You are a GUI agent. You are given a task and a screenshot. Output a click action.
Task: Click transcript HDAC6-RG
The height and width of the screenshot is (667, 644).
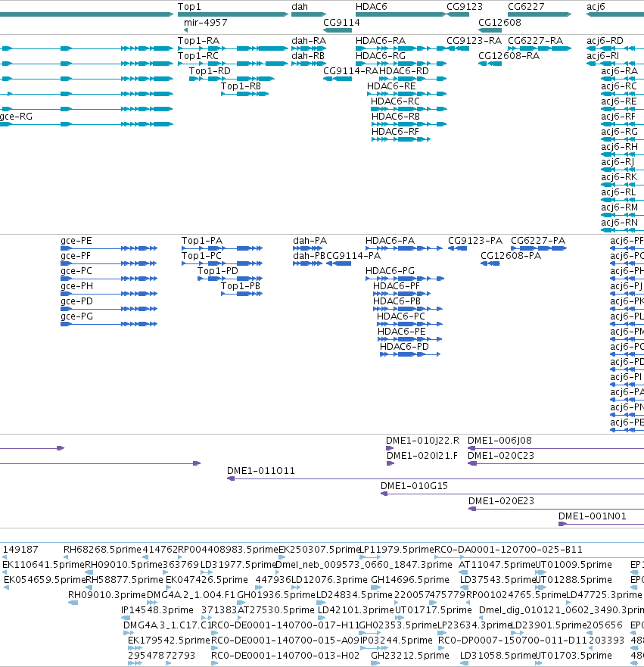point(401,64)
